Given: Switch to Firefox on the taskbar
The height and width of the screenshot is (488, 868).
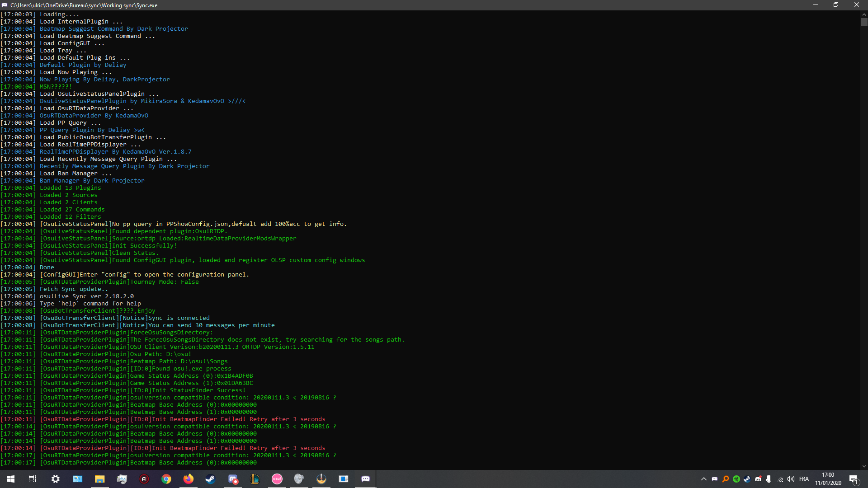Looking at the screenshot, I should pos(189,479).
